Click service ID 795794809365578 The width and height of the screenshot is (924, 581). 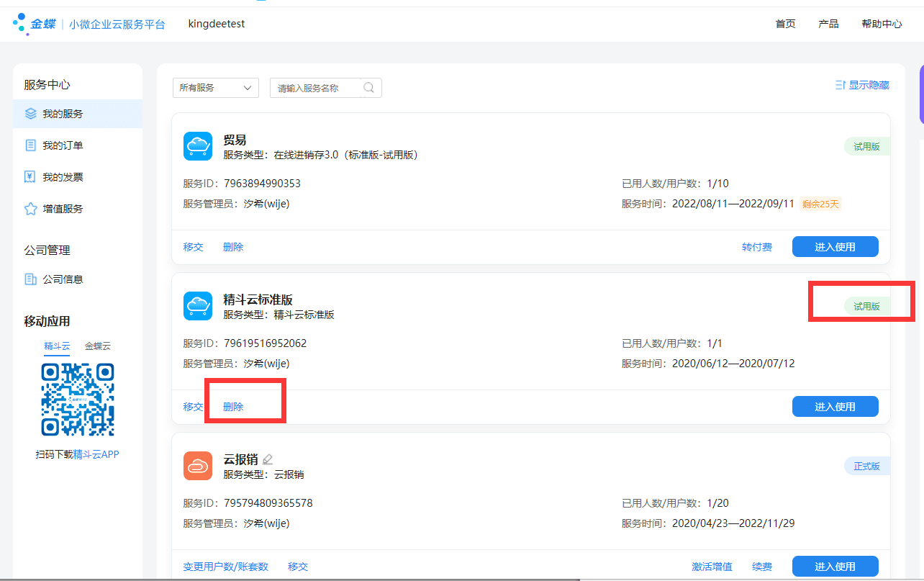pos(268,503)
